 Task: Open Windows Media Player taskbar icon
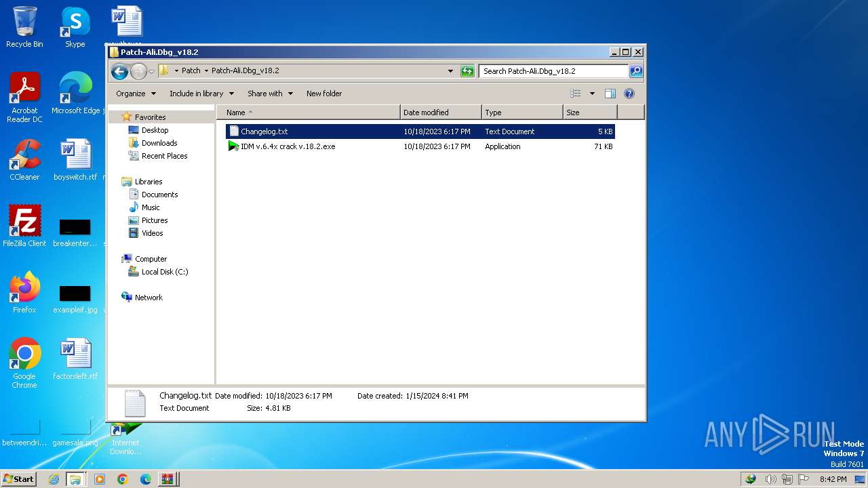pos(100,479)
